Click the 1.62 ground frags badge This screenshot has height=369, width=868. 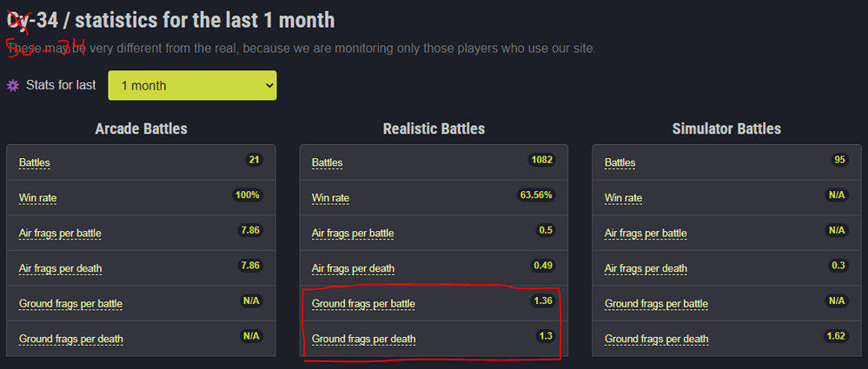(x=836, y=336)
